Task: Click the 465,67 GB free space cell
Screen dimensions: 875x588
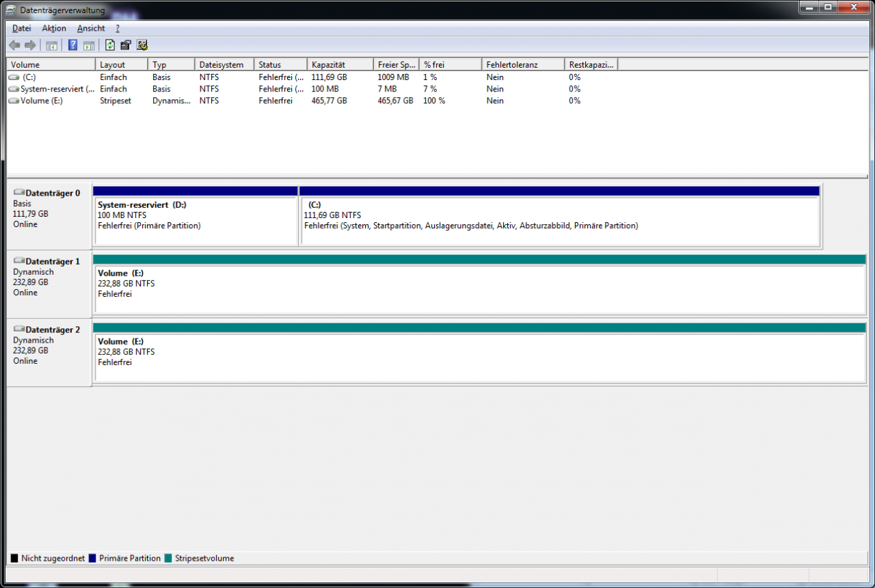Action: (x=396, y=101)
